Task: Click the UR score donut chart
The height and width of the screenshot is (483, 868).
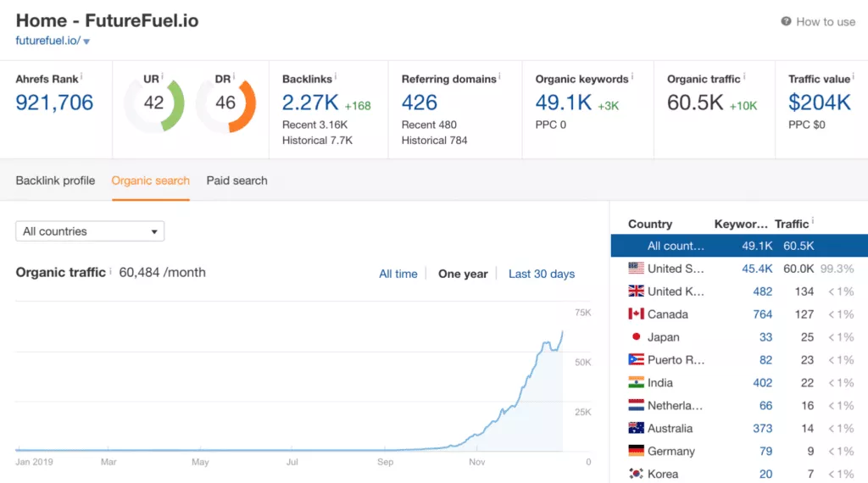Action: 154,103
